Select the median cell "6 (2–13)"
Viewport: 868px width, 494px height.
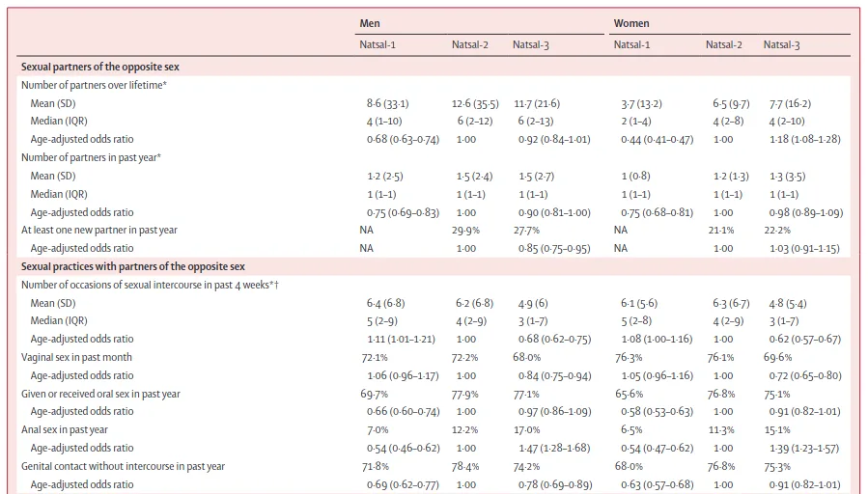535,122
